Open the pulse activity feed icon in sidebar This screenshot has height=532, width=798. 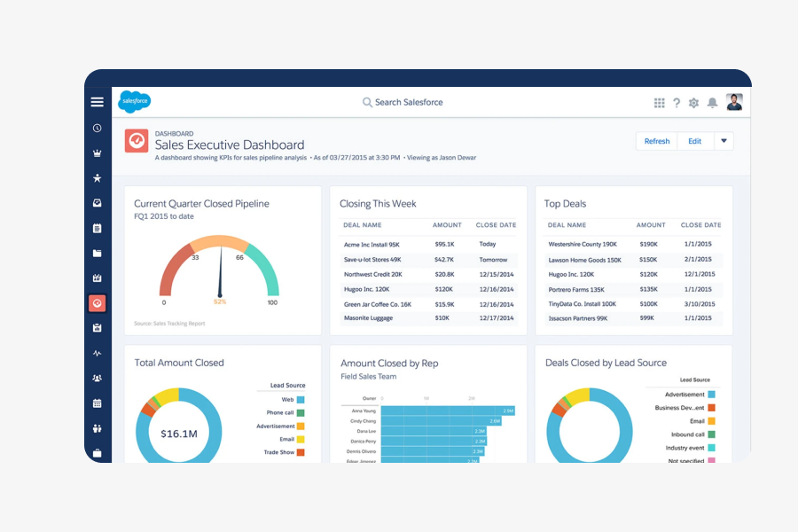[98, 353]
